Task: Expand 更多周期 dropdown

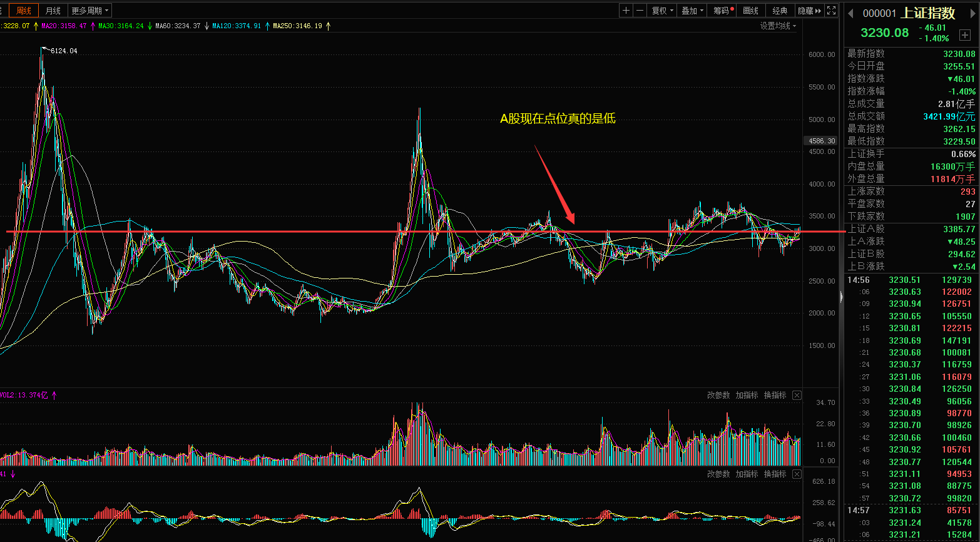Action: pyautogui.click(x=89, y=11)
